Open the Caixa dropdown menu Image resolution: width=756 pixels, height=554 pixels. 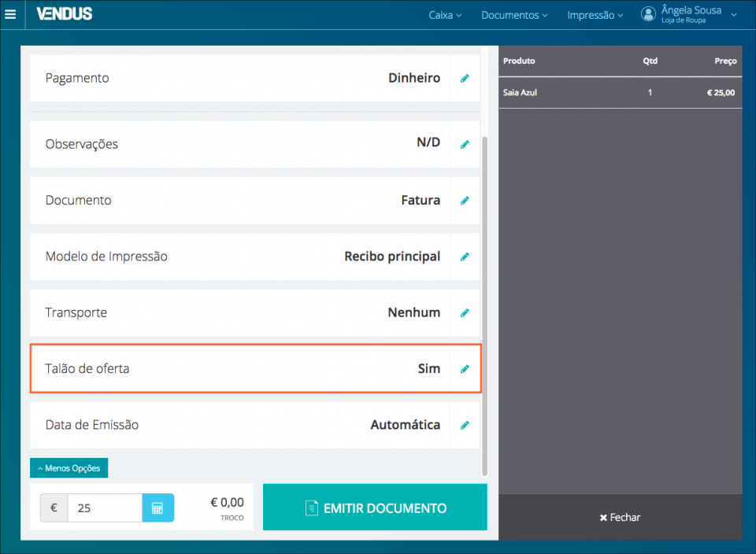tap(445, 14)
